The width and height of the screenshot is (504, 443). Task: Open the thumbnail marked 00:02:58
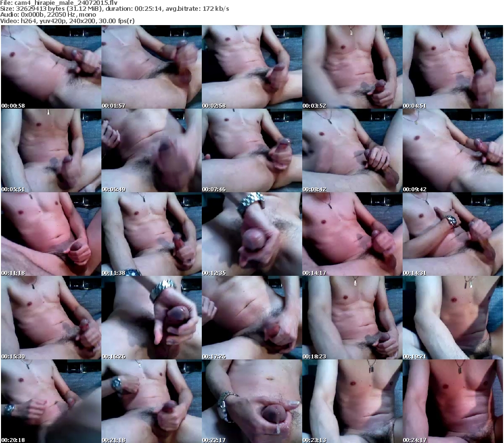pyautogui.click(x=252, y=67)
